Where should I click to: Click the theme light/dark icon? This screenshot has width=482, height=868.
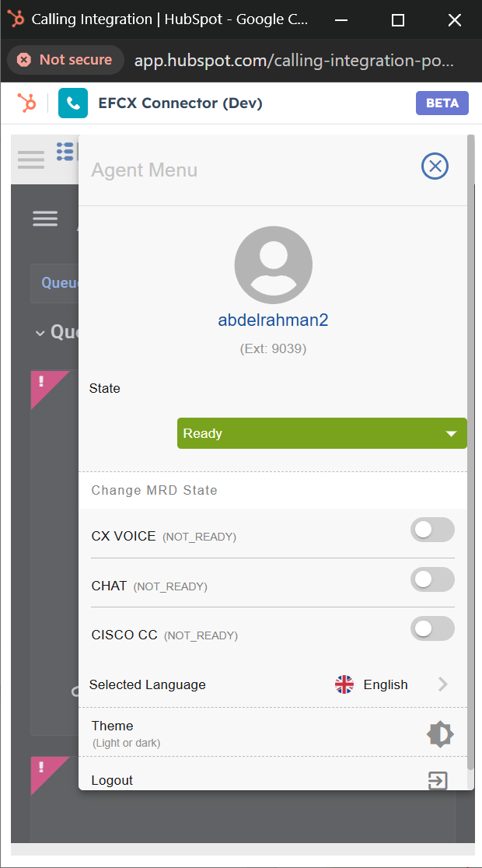click(440, 733)
